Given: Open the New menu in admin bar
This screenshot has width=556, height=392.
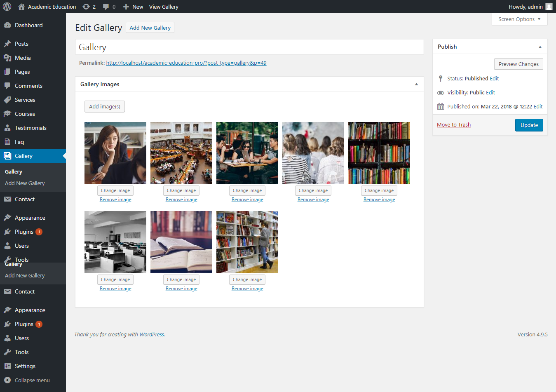Looking at the screenshot, I should tap(133, 7).
